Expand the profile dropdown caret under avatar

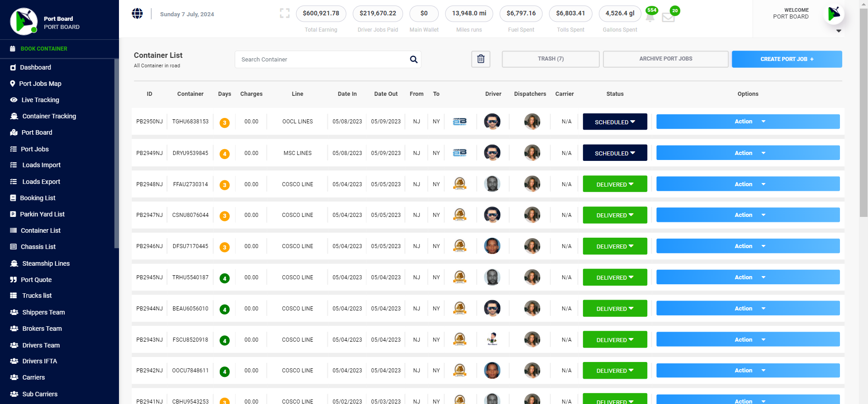click(x=839, y=31)
